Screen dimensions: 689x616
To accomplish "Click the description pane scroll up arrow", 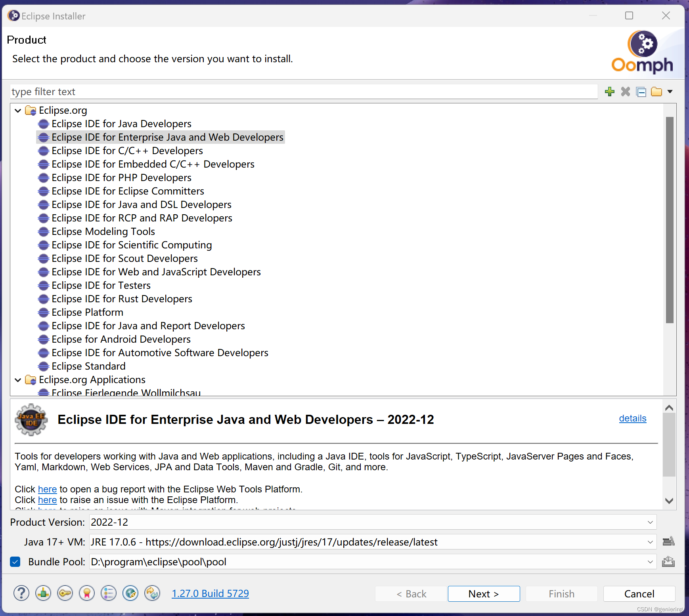I will [x=669, y=408].
